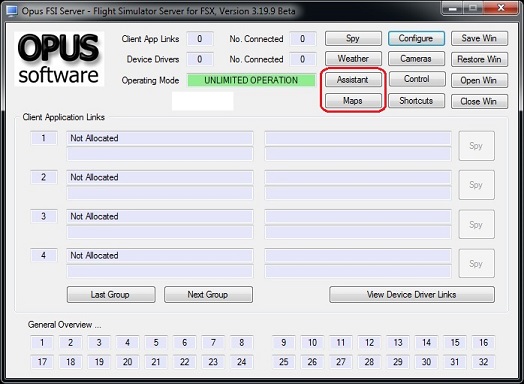
Task: Open the Assistant window
Action: pos(353,80)
